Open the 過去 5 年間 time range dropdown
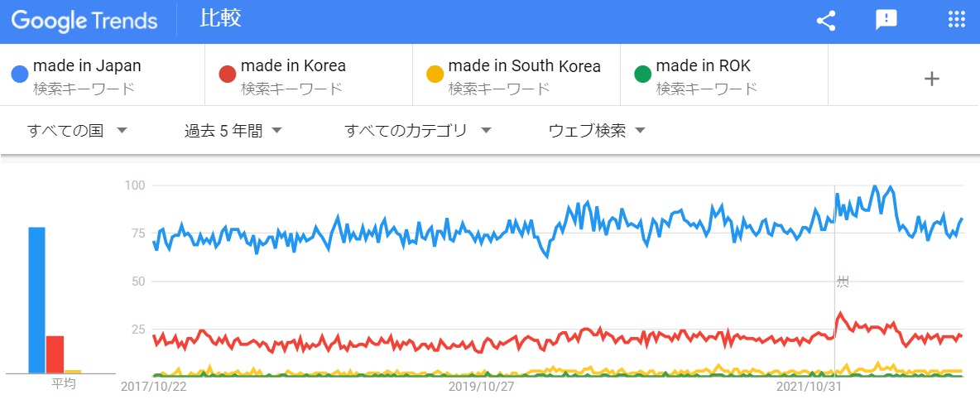The height and width of the screenshot is (414, 980). tap(233, 131)
